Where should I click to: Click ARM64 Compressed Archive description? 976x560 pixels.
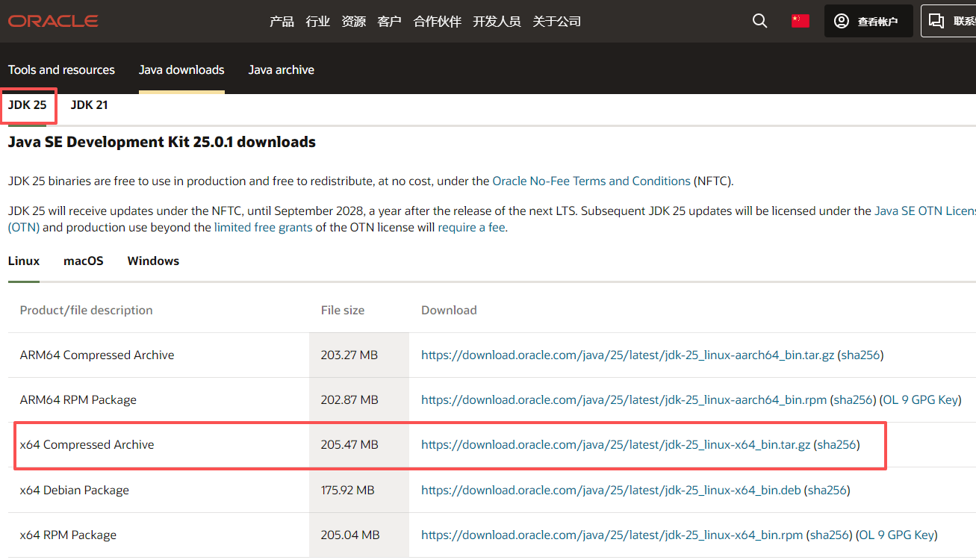click(x=97, y=355)
